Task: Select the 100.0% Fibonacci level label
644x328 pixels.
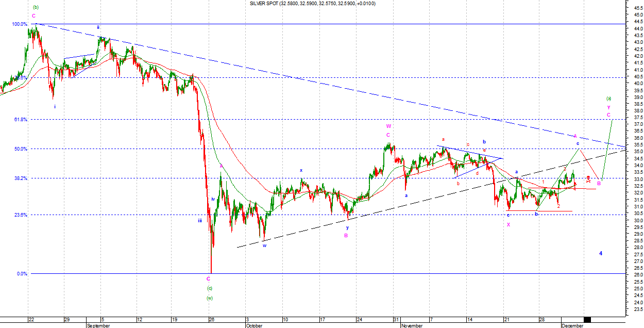Action: [x=20, y=24]
